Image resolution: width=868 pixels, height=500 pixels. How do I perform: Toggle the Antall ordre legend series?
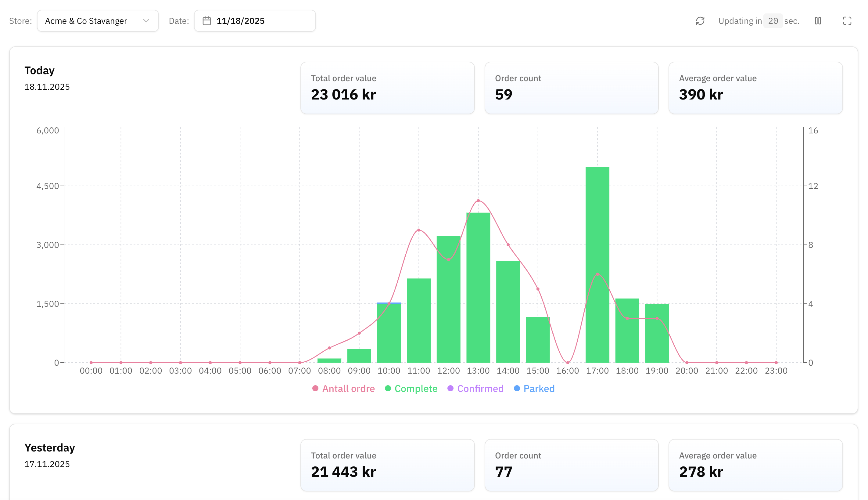[348, 388]
